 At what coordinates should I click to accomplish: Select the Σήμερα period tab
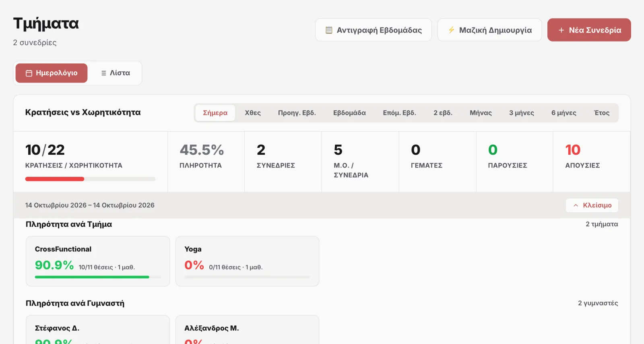coord(215,113)
